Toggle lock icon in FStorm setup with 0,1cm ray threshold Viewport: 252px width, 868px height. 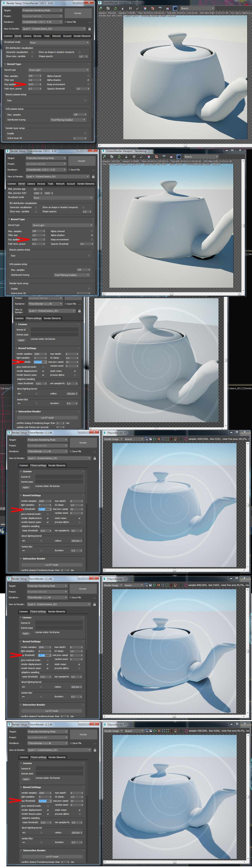coord(95,604)
